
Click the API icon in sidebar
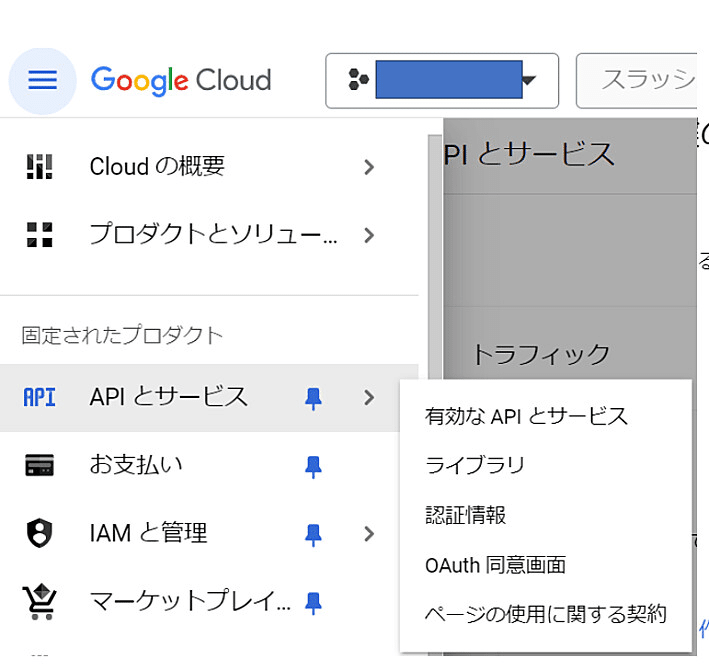point(40,397)
